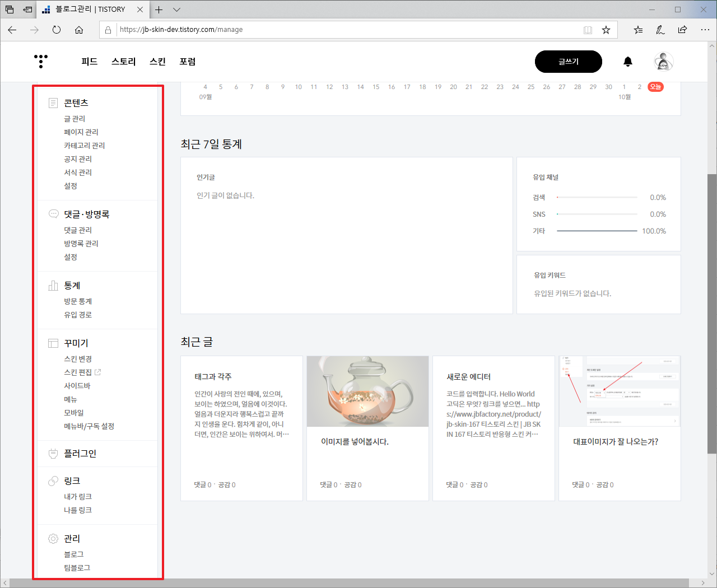The height and width of the screenshot is (588, 717).
Task: Open the 태그과 각주 post card
Action: (241, 428)
